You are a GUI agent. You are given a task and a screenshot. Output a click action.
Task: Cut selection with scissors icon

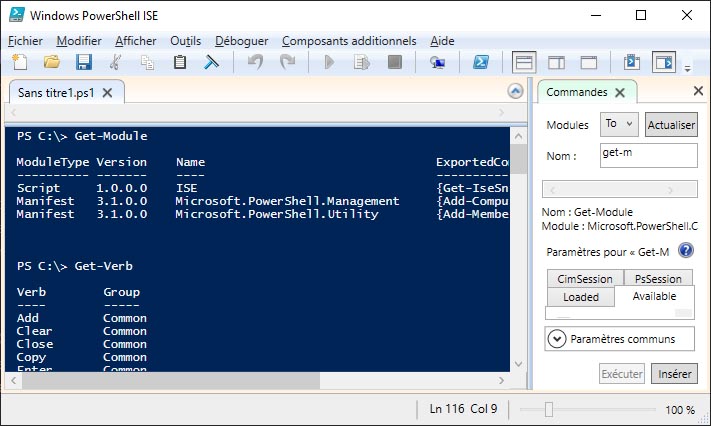[x=116, y=62]
